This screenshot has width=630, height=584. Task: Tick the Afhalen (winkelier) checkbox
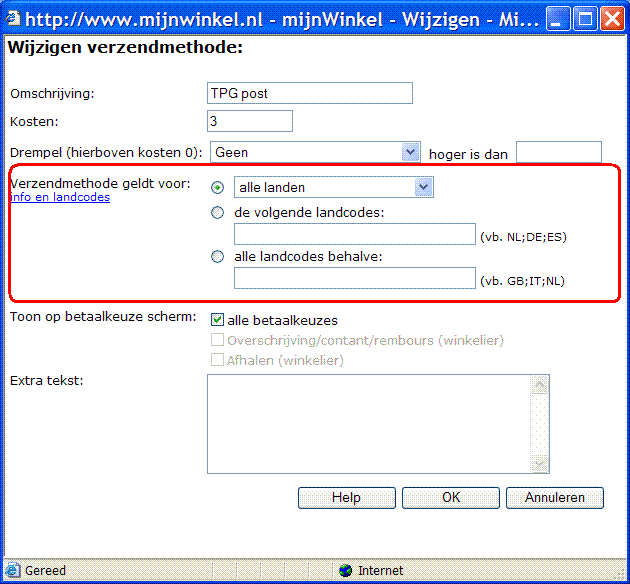[217, 359]
